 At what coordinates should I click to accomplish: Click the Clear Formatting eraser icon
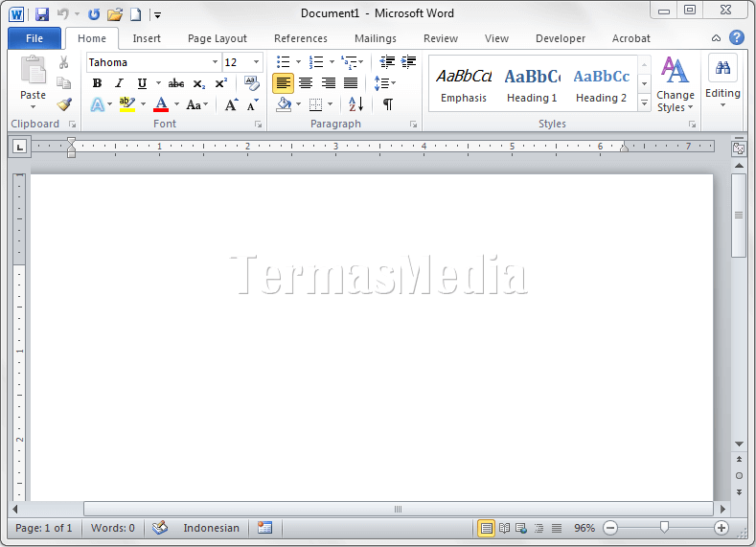[x=252, y=83]
